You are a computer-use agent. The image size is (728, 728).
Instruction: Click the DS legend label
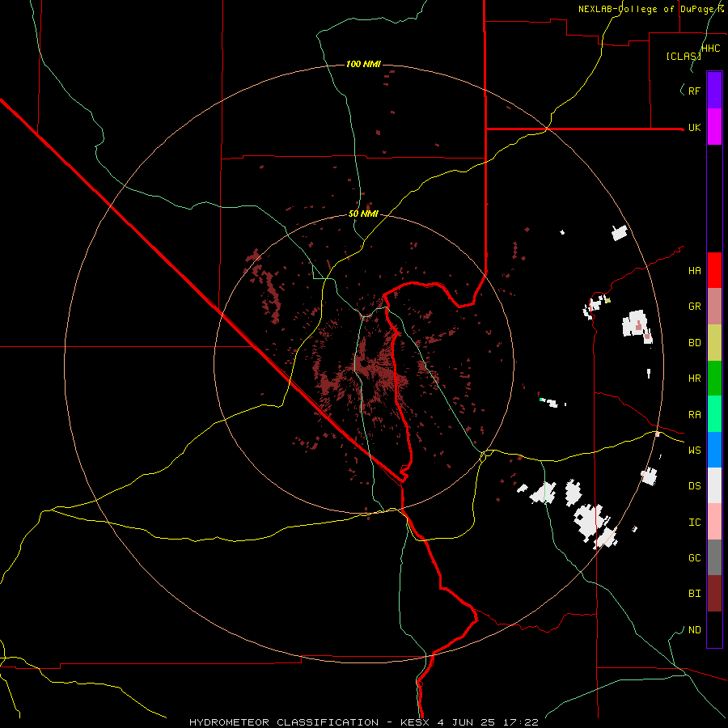click(694, 486)
